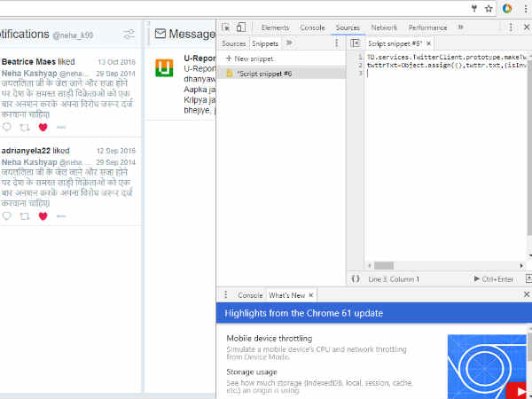Image resolution: width=532 pixels, height=399 pixels.
Task: Click the bookmark star icon
Action: [489, 9]
